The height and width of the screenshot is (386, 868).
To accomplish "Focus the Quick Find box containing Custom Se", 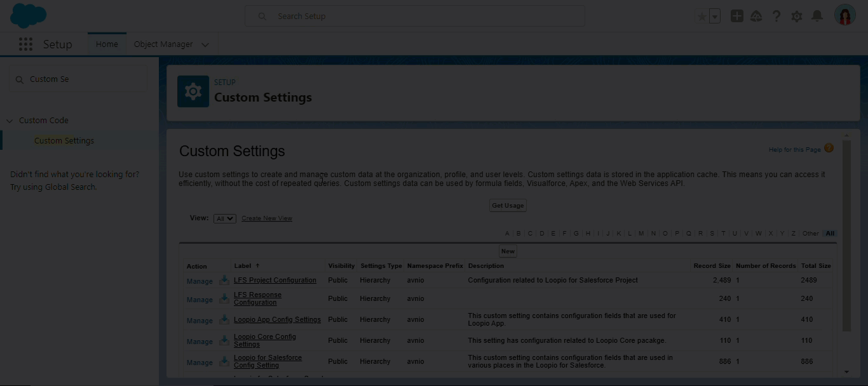I will tap(78, 79).
